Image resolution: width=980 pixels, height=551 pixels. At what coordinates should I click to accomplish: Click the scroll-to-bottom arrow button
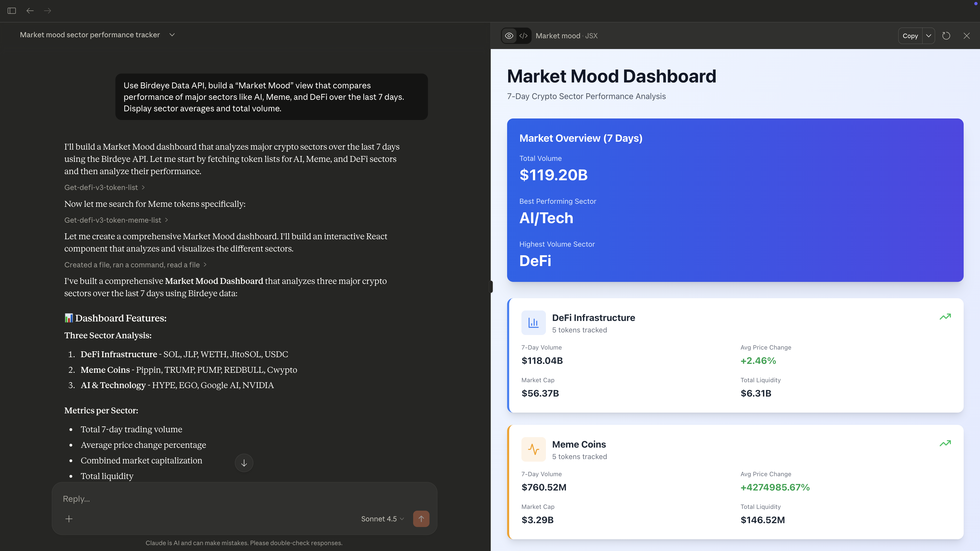click(x=244, y=463)
